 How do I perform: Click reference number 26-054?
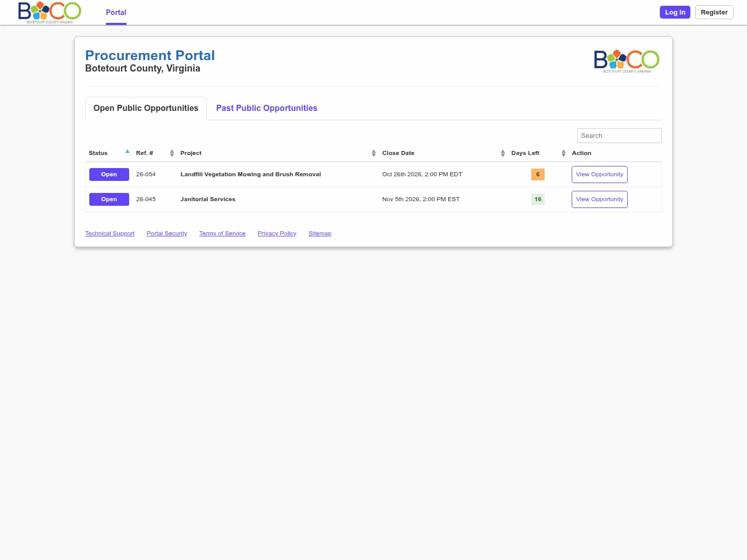pos(146,174)
